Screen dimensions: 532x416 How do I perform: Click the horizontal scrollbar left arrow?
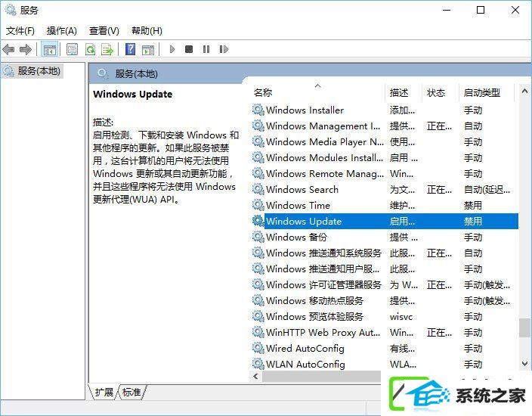(256, 376)
